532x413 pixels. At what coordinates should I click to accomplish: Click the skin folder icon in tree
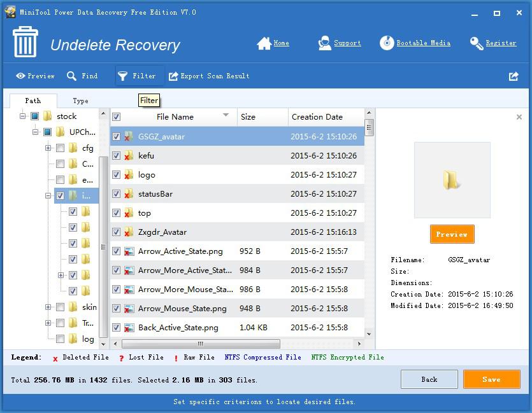(x=73, y=307)
